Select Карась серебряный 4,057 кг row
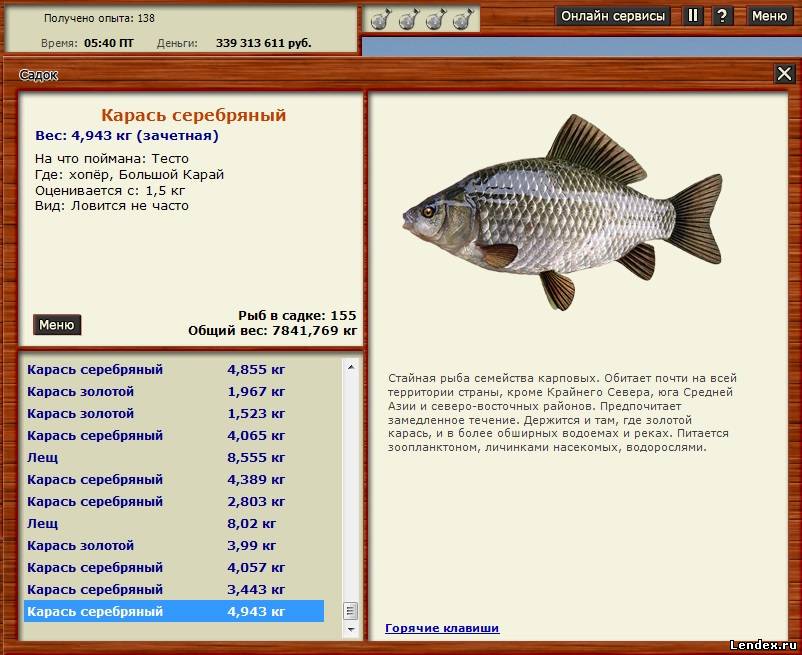802x655 pixels. pyautogui.click(x=174, y=567)
